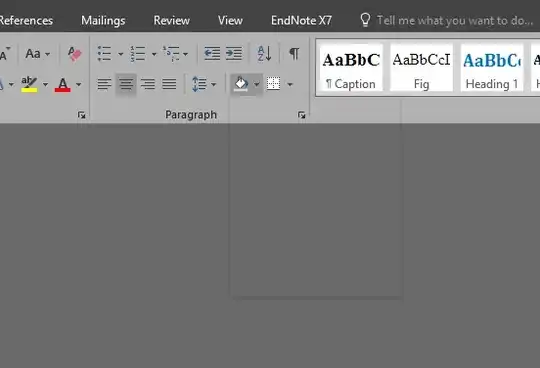Sort text with the A-Z icon
540x368 pixels.
(x=264, y=54)
